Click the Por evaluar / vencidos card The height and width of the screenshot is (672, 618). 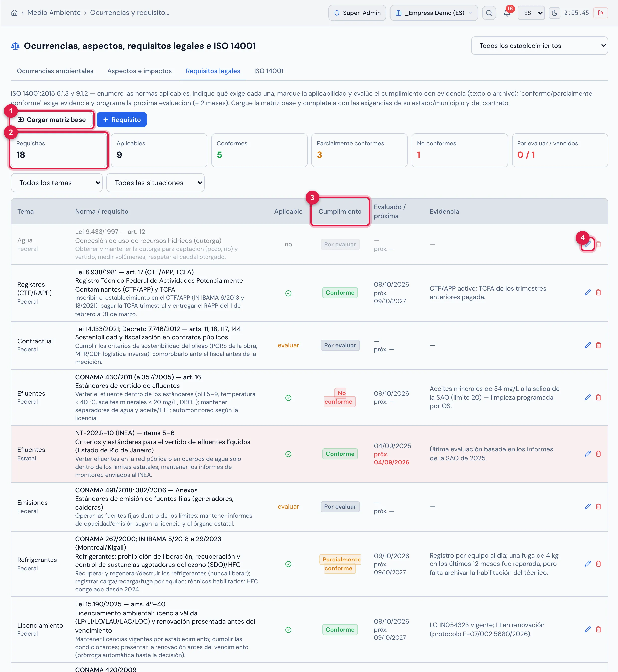click(x=560, y=150)
